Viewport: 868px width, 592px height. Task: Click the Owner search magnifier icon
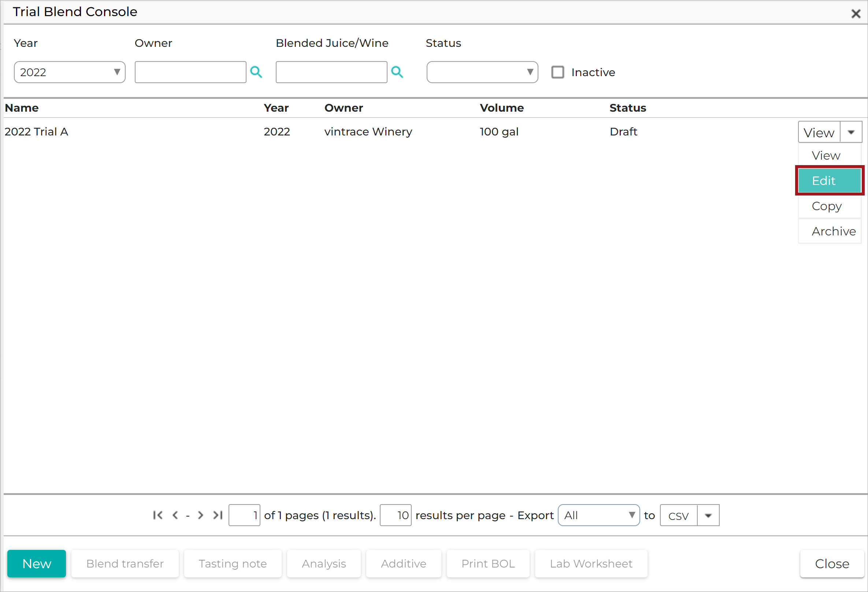[x=256, y=72]
